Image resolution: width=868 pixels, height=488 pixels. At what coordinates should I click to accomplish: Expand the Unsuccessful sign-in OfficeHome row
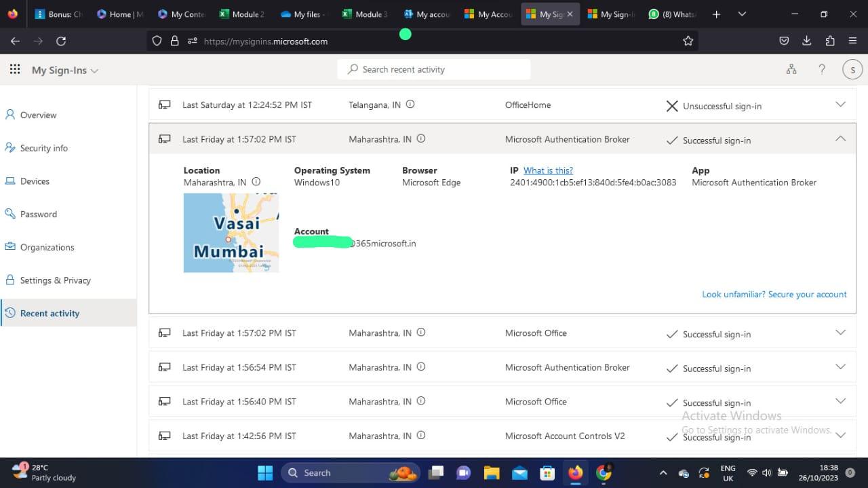(840, 105)
